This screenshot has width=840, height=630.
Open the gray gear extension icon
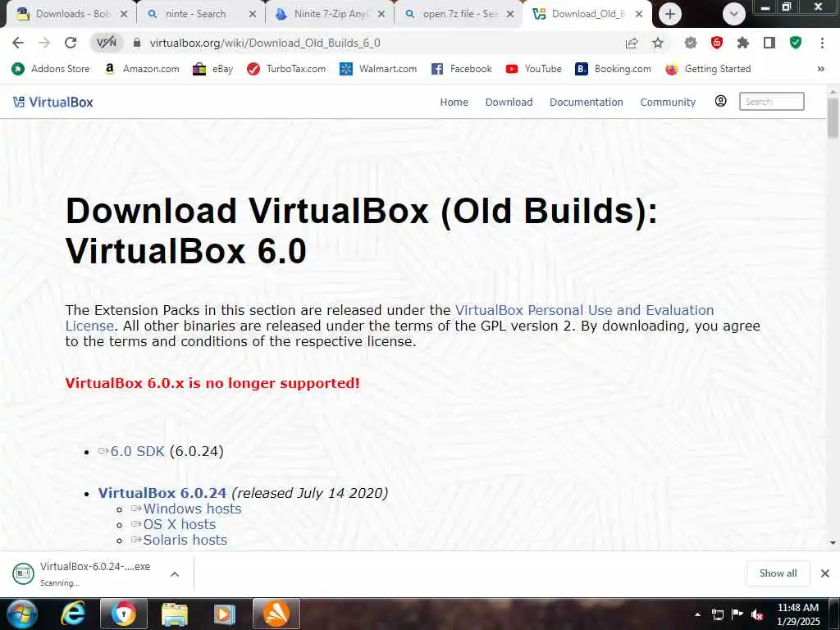click(x=691, y=43)
